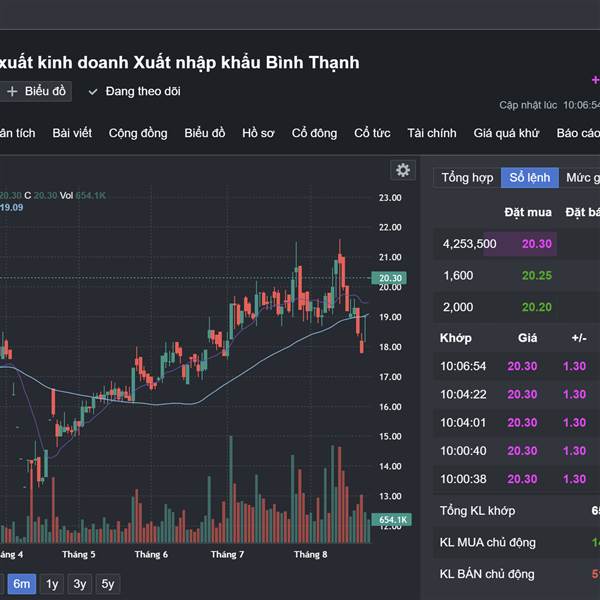Image resolution: width=600 pixels, height=600 pixels.
Task: Click the Tháng 6 timeline label
Action: (x=151, y=554)
